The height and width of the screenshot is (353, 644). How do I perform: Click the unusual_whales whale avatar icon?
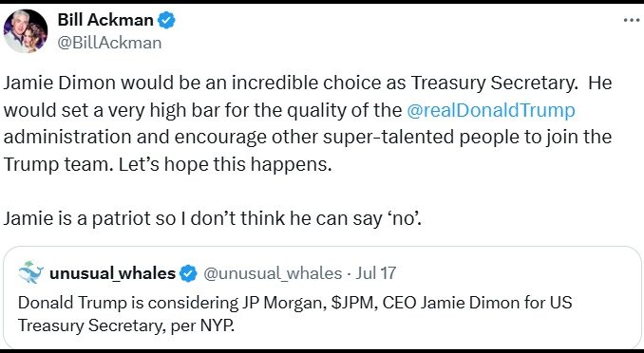[31, 272]
